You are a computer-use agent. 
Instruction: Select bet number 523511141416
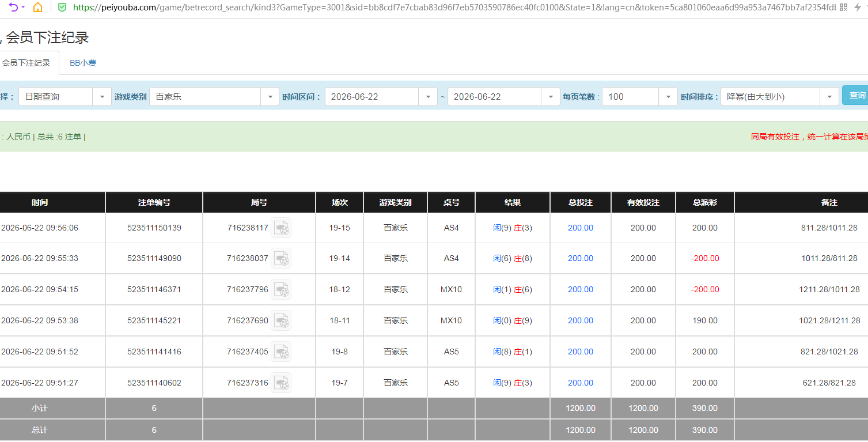click(x=154, y=352)
